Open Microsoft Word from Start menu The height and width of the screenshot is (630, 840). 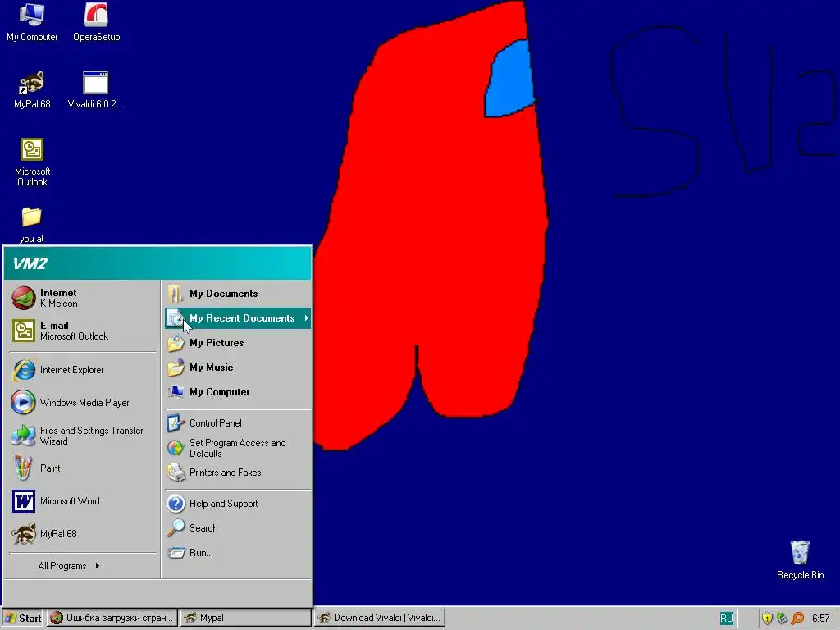coord(83,501)
